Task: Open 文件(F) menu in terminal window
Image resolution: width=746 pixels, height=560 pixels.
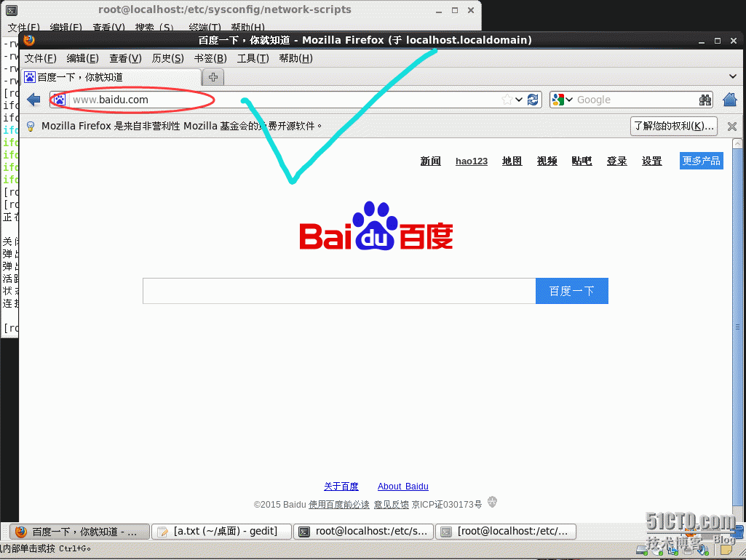Action: [x=24, y=28]
